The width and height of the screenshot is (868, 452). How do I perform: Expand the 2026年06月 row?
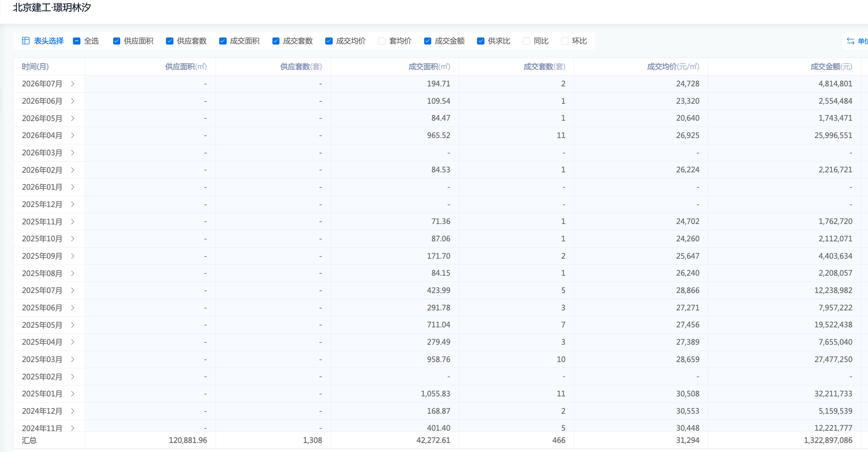point(73,101)
